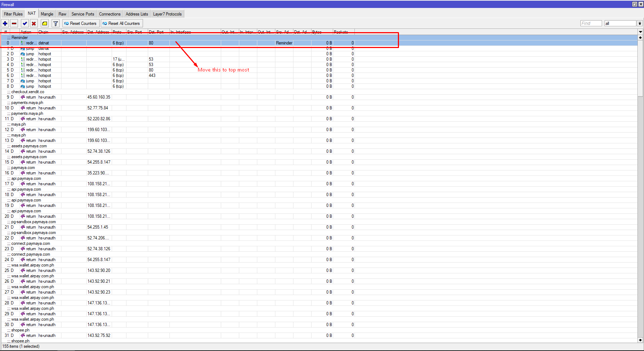The image size is (644, 351).
Task: Disable the rule with the red X icon
Action: click(x=34, y=23)
